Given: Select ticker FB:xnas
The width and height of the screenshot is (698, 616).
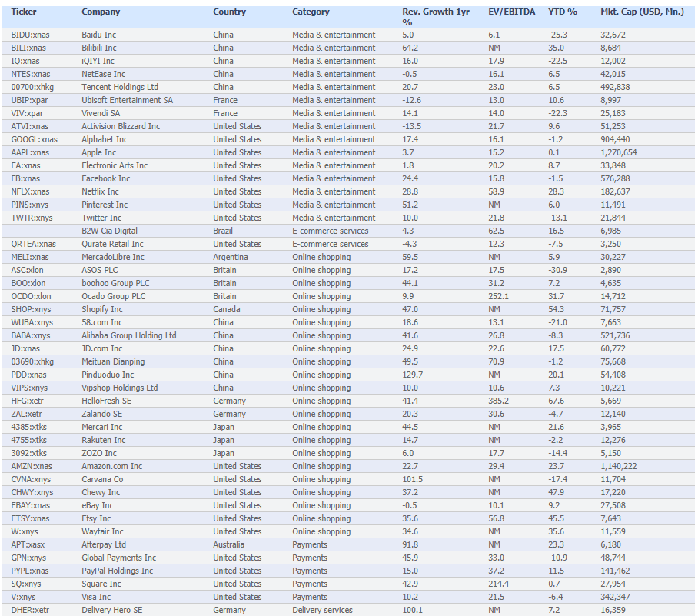Looking at the screenshot, I should (25, 178).
